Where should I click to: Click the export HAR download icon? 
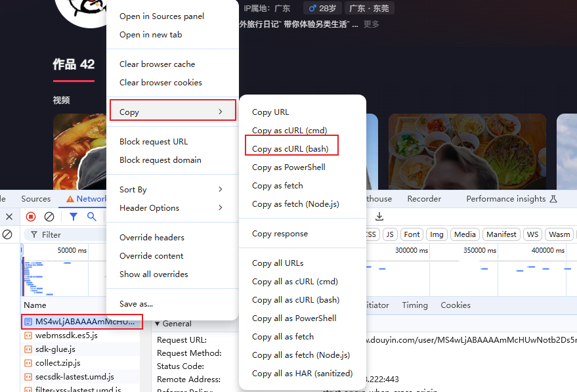click(379, 217)
